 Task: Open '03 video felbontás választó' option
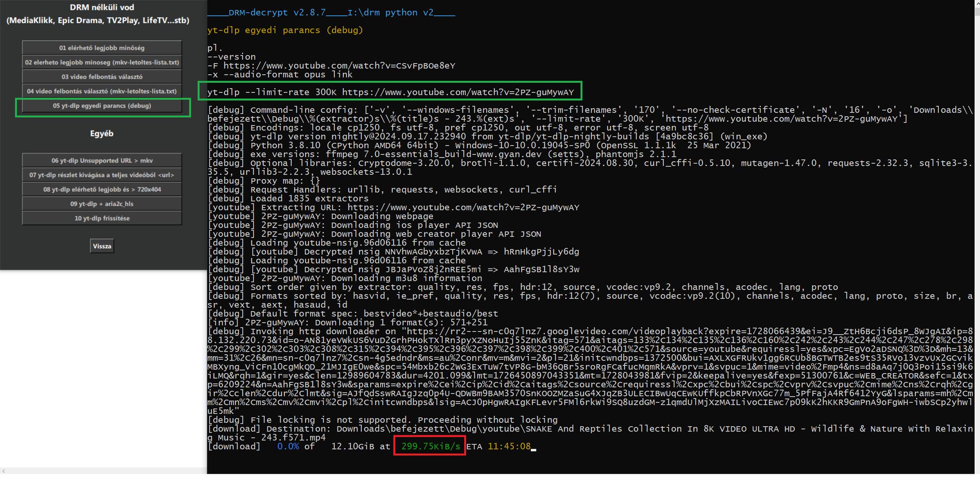pyautogui.click(x=102, y=77)
